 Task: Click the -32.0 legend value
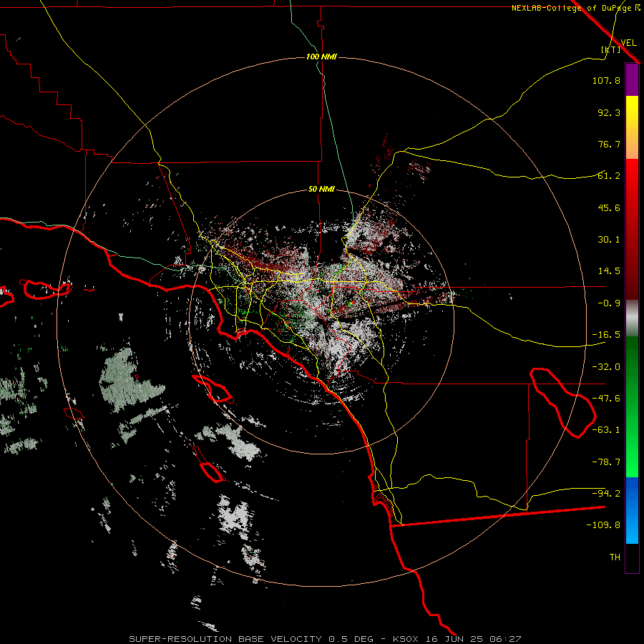click(606, 367)
